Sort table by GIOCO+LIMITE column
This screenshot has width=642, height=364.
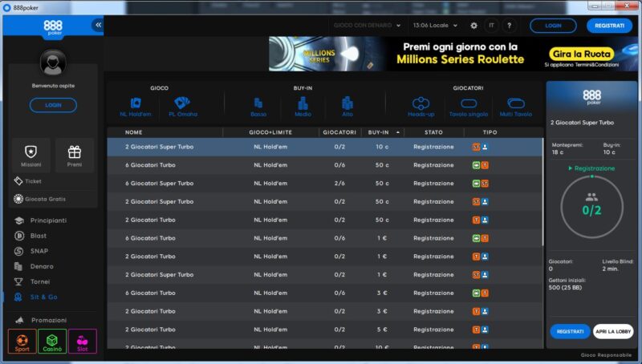tap(270, 132)
